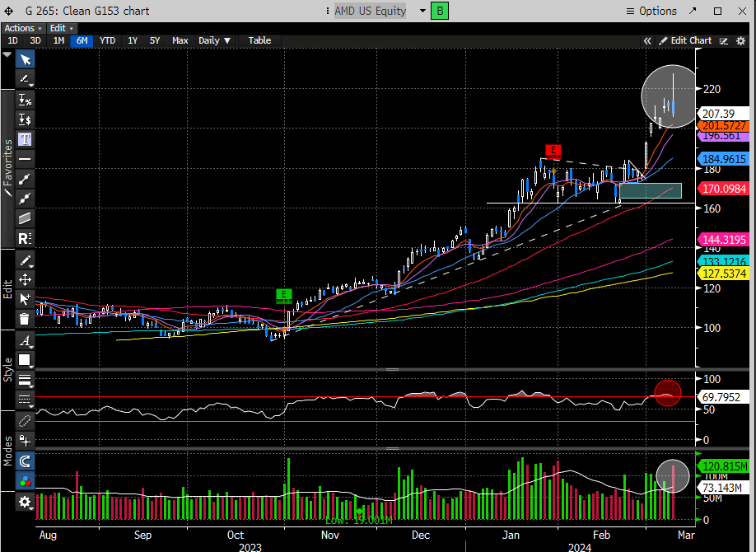This screenshot has width=756, height=552.
Task: Click the trash delete annotation icon
Action: pos(25,319)
